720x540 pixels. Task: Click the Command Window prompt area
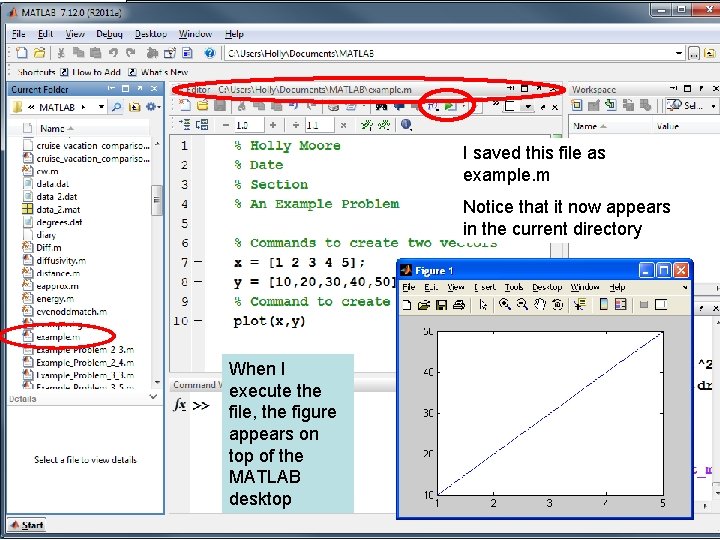(x=201, y=405)
